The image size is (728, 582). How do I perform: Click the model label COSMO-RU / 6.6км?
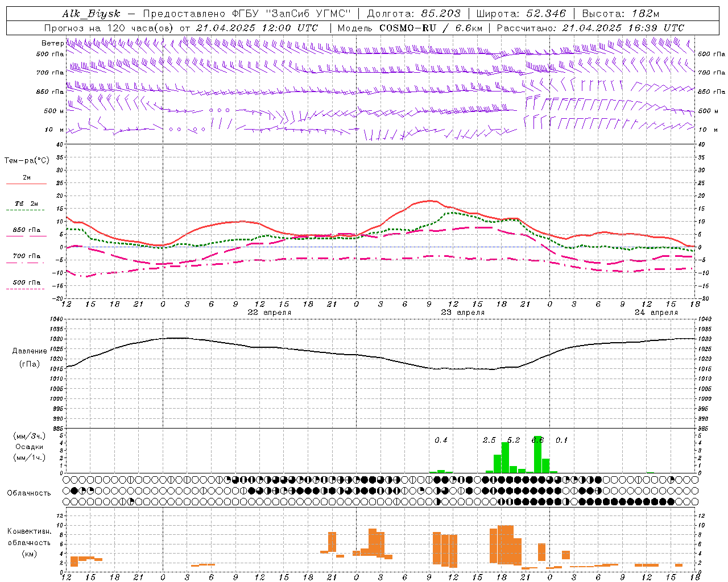click(410, 28)
